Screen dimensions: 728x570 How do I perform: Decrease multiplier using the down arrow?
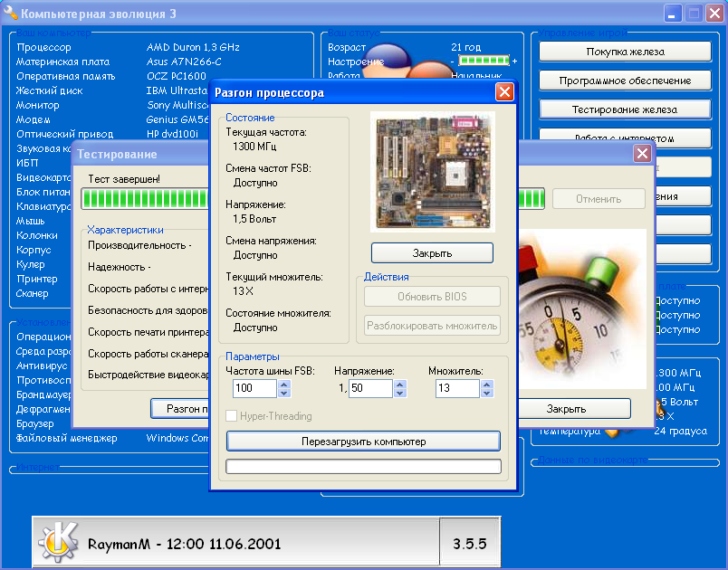487,394
